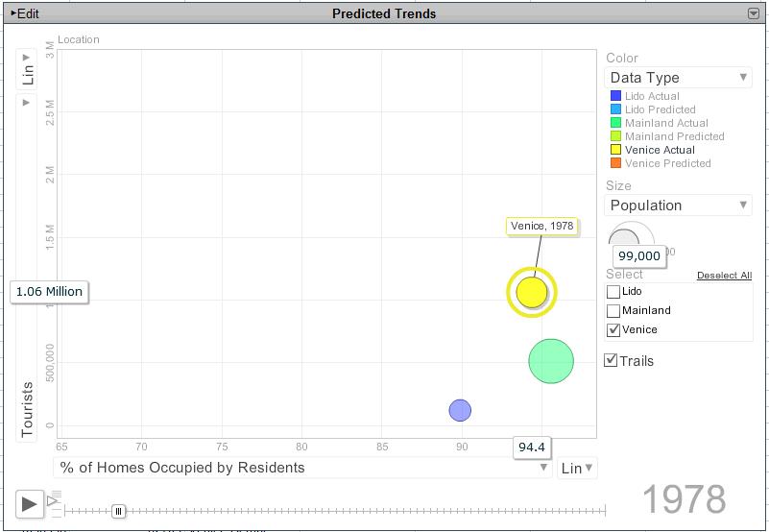Open the % of Homes Occupied axis dropdown
769x532 pixels.
point(302,468)
